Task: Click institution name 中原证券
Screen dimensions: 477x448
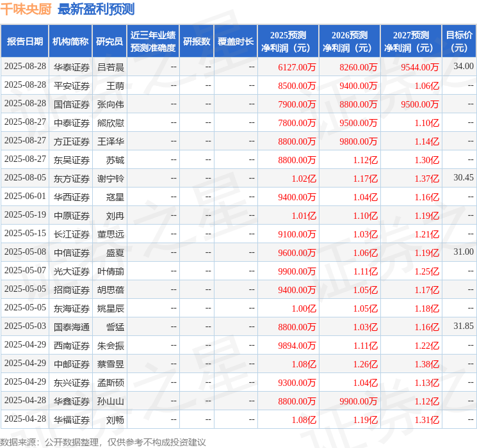Action: (x=72, y=216)
